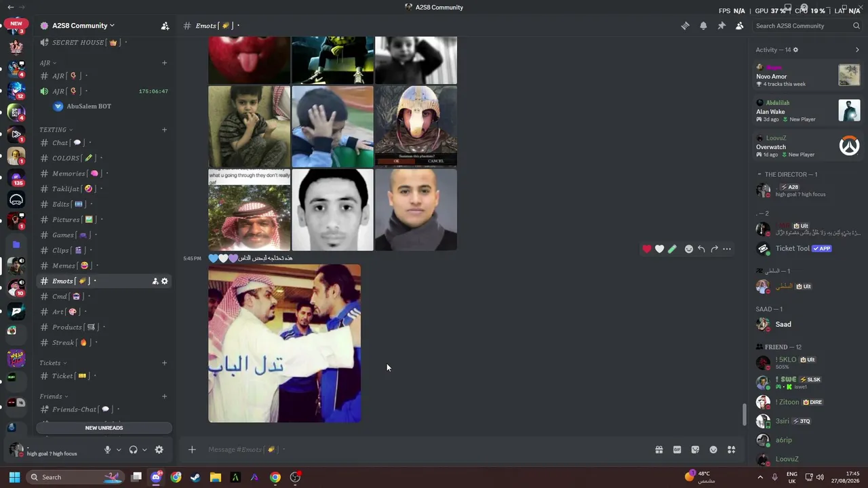Toggle channel notification bell
Viewport: 868px width, 488px height.
pos(703,26)
